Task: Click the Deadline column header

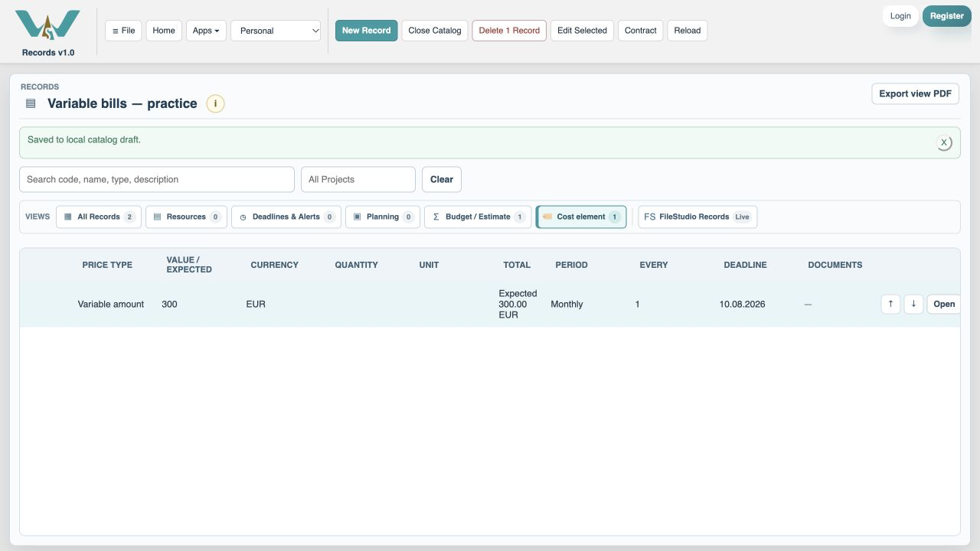Action: tap(745, 265)
